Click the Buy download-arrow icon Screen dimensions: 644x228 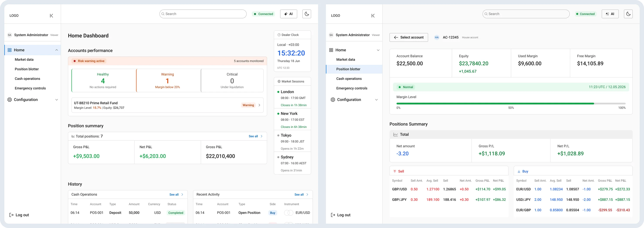(x=519, y=171)
